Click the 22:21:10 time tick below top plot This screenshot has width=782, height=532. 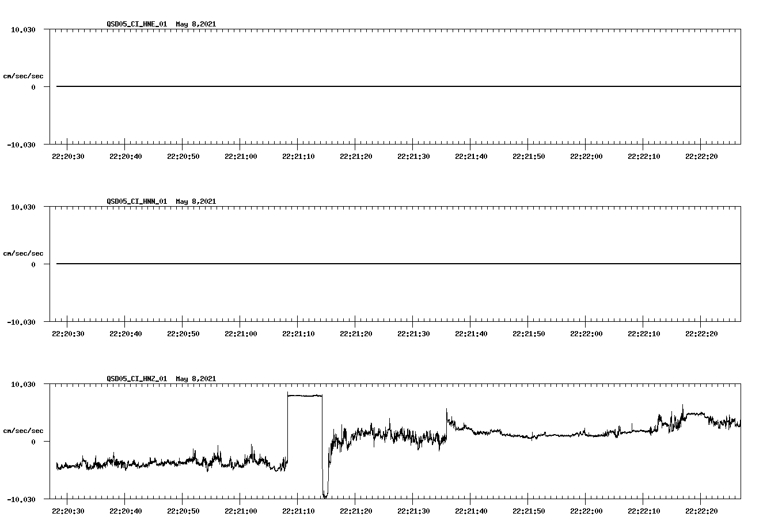pos(299,155)
